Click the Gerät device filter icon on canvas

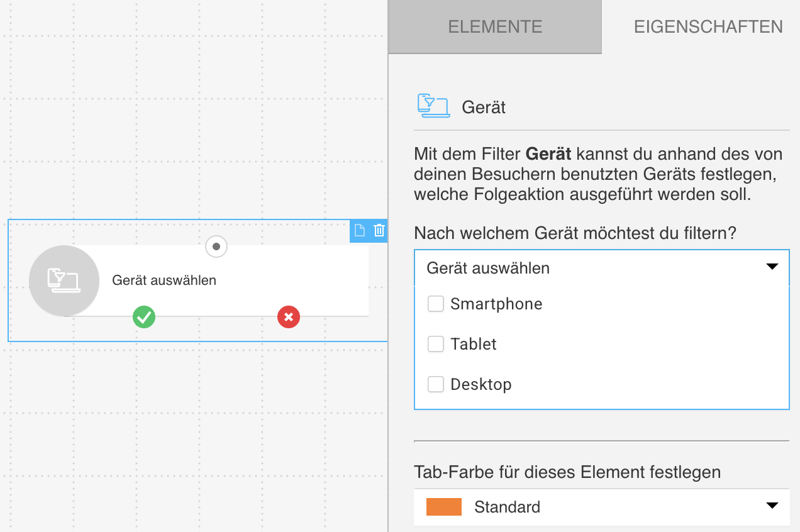[x=64, y=280]
